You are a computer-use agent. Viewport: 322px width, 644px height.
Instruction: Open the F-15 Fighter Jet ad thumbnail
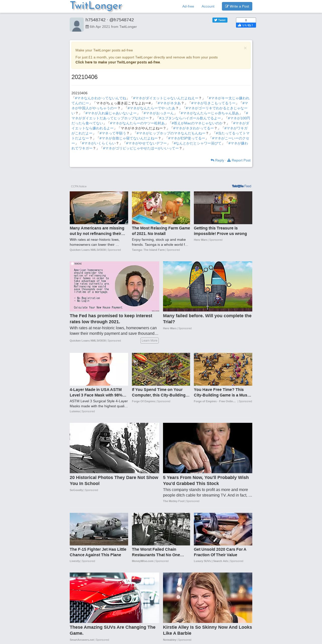pos(99,529)
